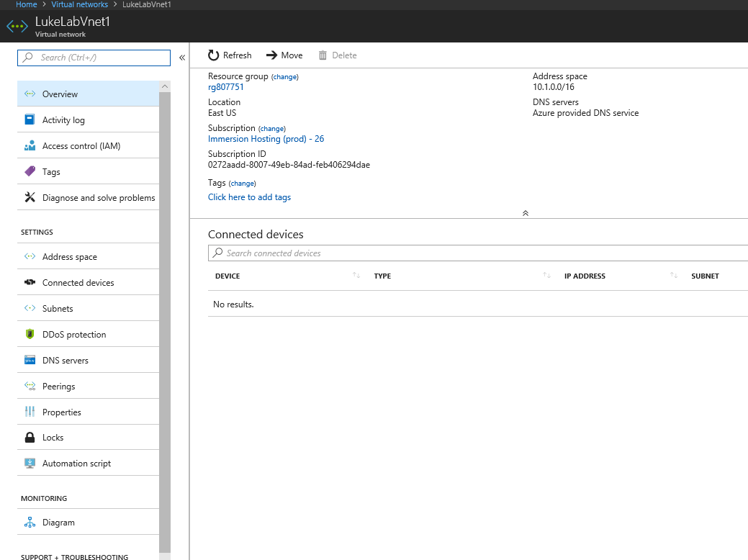Click the DNS servers icon
748x560 pixels.
[x=30, y=360]
